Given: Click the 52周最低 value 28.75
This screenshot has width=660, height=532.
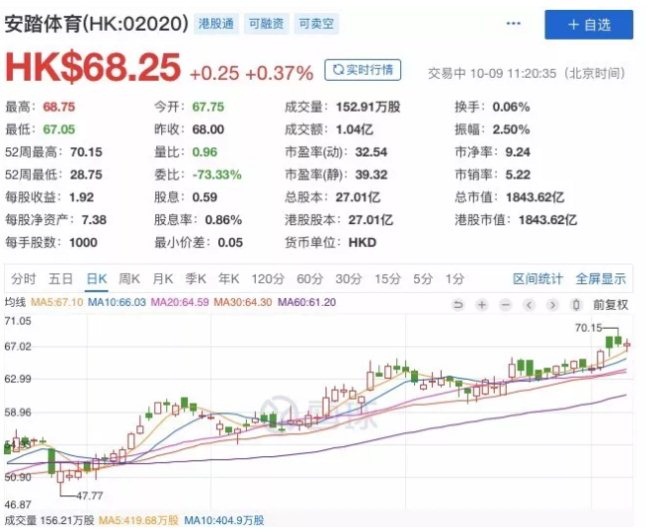Looking at the screenshot, I should coord(86,175).
